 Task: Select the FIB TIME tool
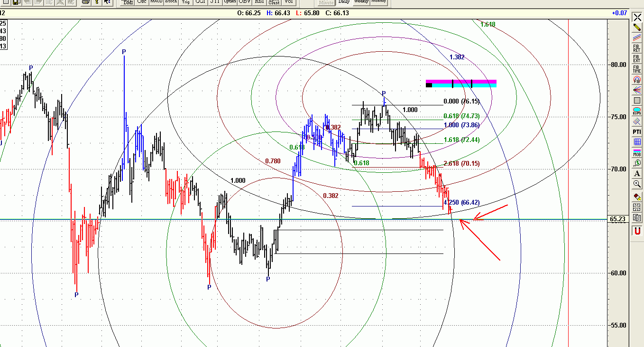tap(636, 69)
